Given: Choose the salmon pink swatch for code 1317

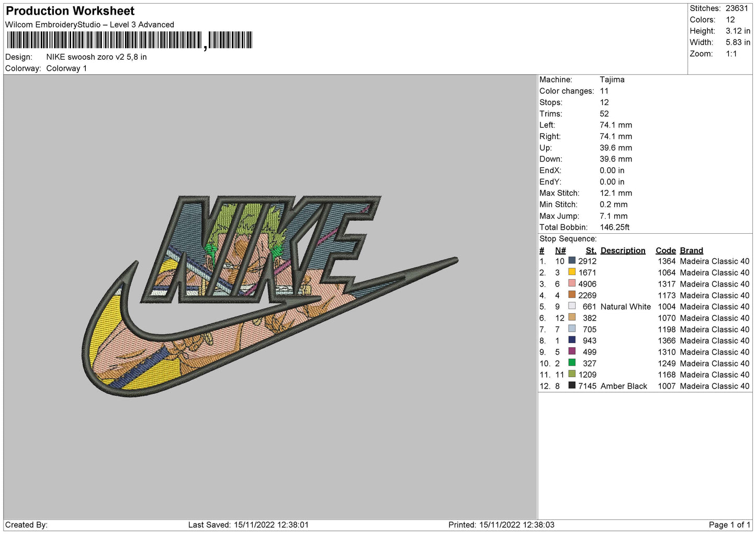Looking at the screenshot, I should pos(572,283).
